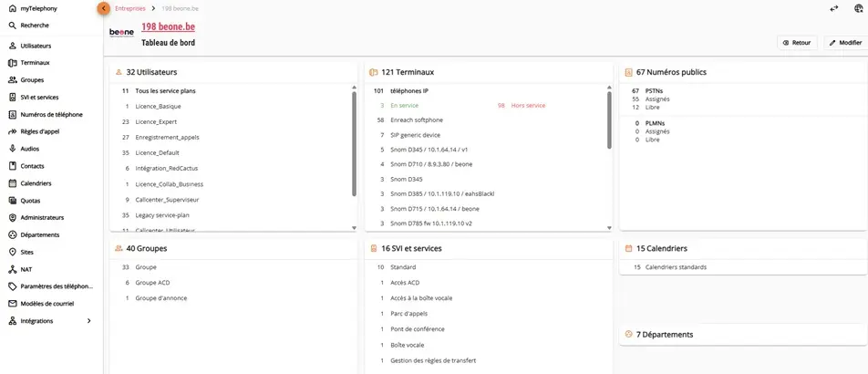Viewport: 868px width, 374px height.
Task: Expand the Intégrations submenu chevron
Action: (x=88, y=321)
